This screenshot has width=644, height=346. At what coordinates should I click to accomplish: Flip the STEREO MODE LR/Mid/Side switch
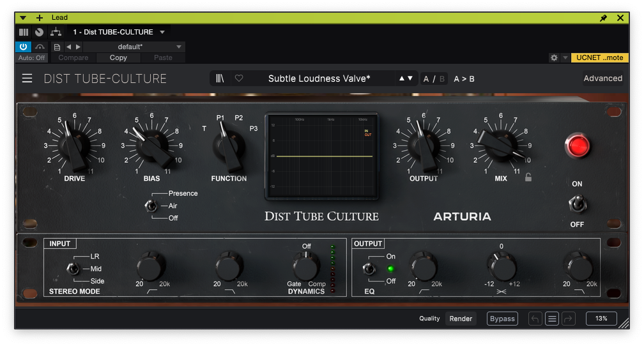(73, 269)
